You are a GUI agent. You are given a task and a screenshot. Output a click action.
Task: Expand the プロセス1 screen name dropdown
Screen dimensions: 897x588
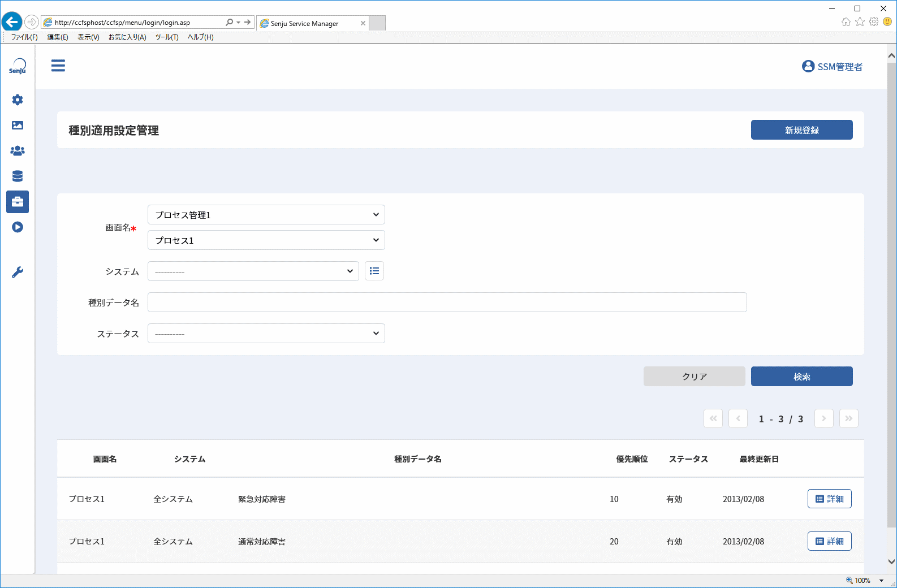pyautogui.click(x=266, y=240)
